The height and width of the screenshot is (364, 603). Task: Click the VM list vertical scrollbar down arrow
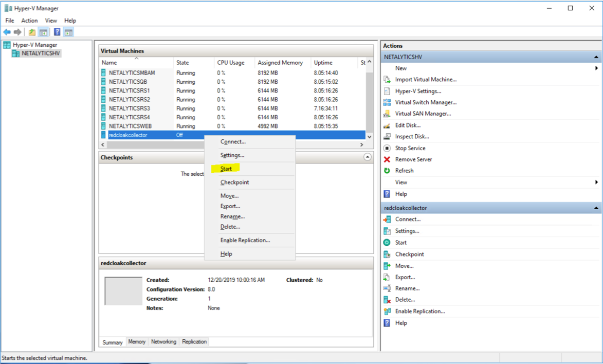(369, 137)
